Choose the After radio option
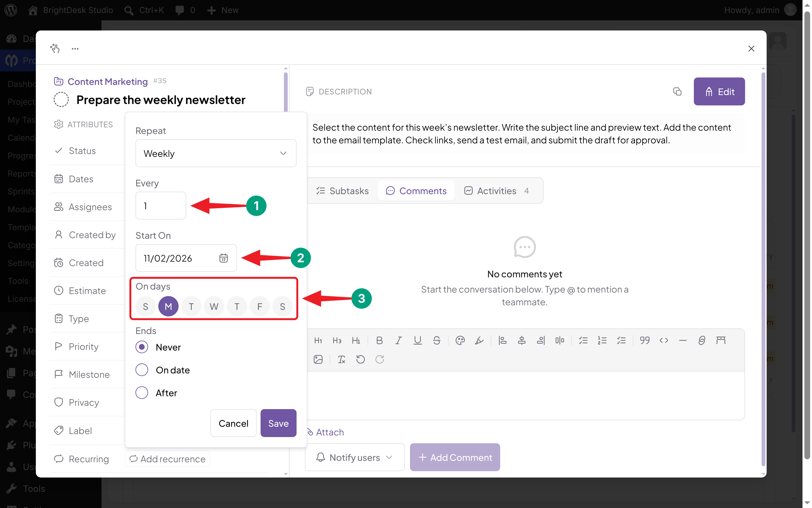Image resolution: width=812 pixels, height=508 pixels. [142, 392]
